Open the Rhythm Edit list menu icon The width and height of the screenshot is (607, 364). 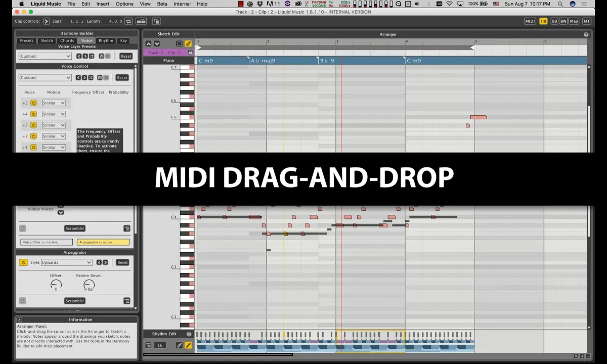click(149, 345)
